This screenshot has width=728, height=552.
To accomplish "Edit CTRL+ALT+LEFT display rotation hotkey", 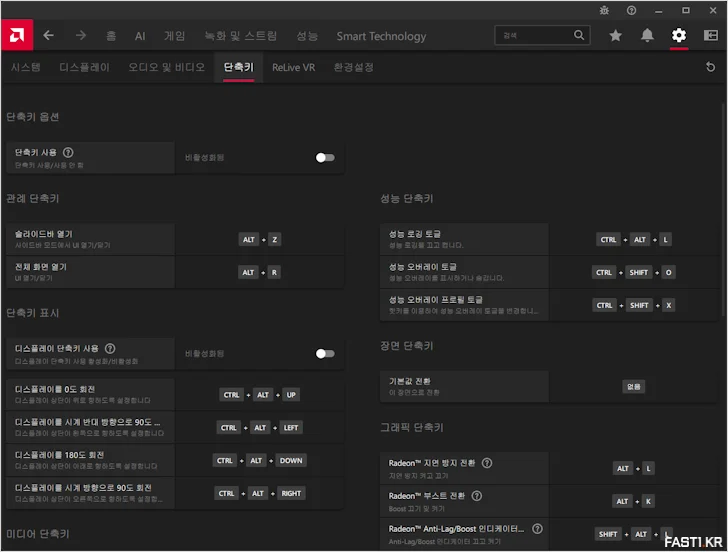I will pos(260,428).
